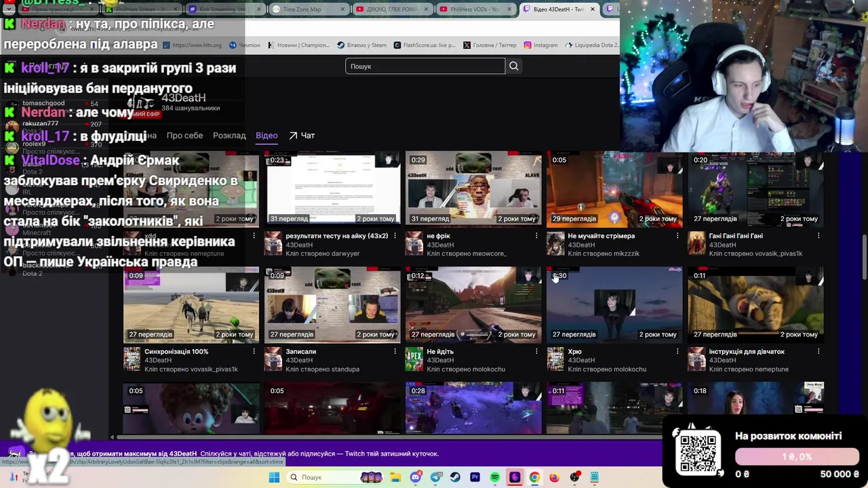Open Adobe Premiere Pro from taskbar
Image resolution: width=868 pixels, height=488 pixels.
point(475,477)
